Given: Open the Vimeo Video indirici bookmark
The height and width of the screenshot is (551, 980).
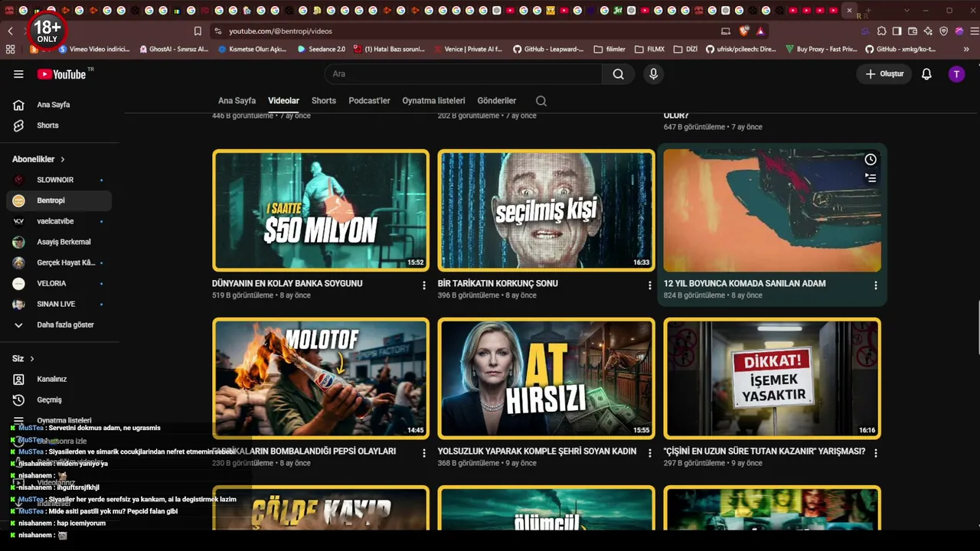Looking at the screenshot, I should [93, 49].
